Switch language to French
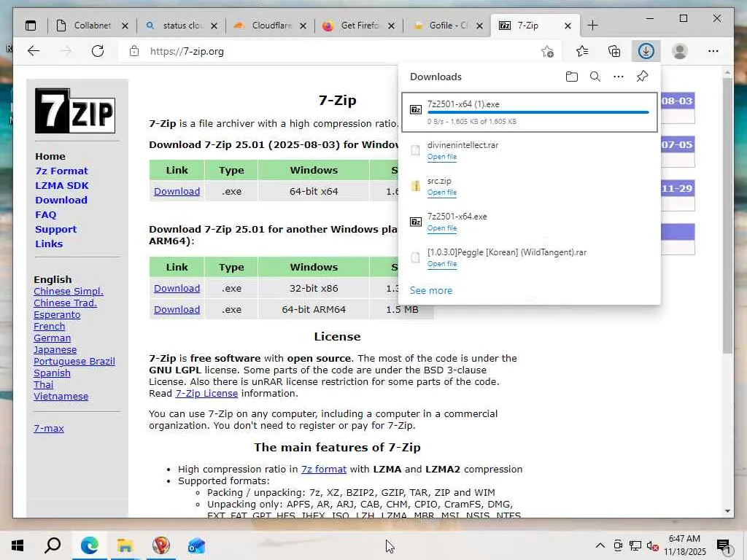The image size is (747, 560). (x=49, y=327)
